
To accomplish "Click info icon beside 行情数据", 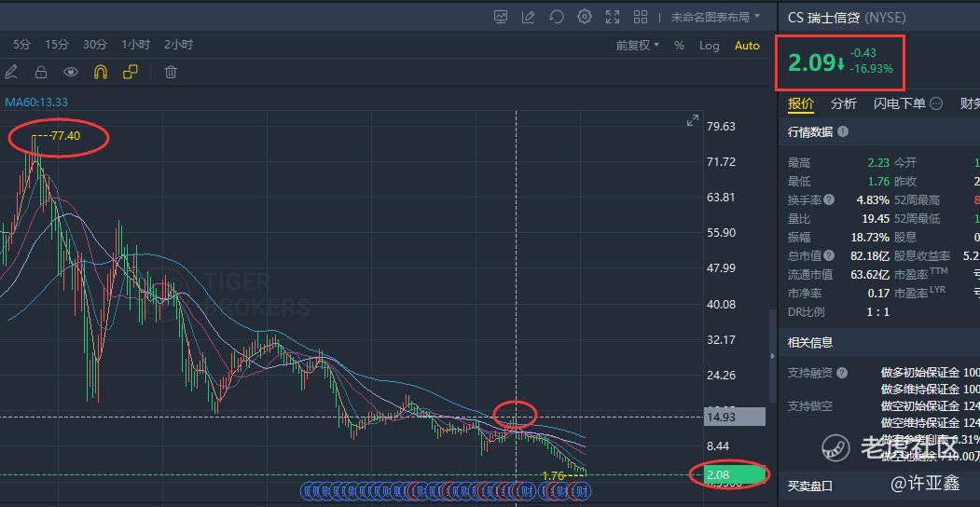I will coord(843,131).
